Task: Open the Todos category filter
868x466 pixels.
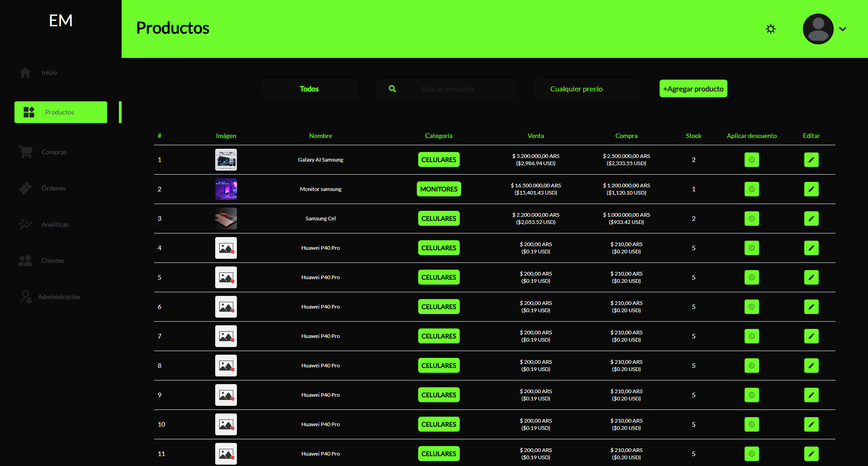Action: pyautogui.click(x=309, y=89)
